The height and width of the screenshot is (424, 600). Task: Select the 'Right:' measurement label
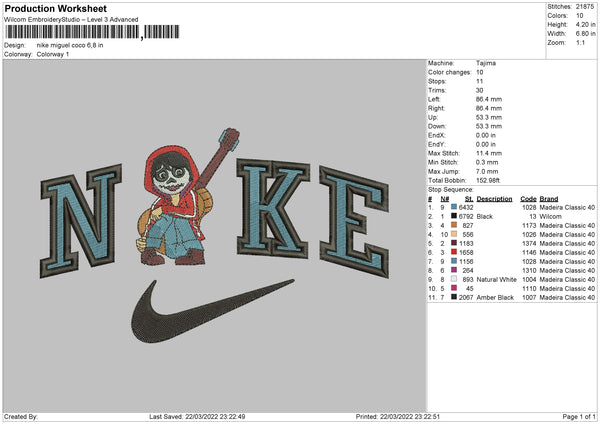[x=437, y=108]
